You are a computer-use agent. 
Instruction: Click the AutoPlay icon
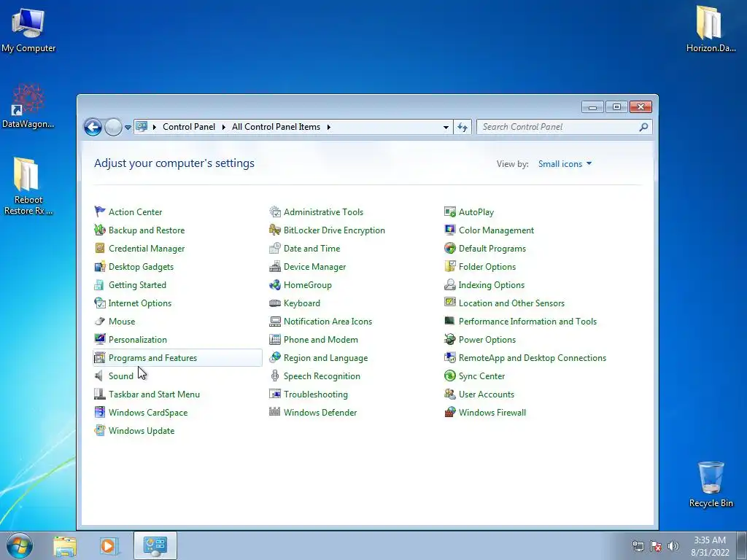pos(449,212)
